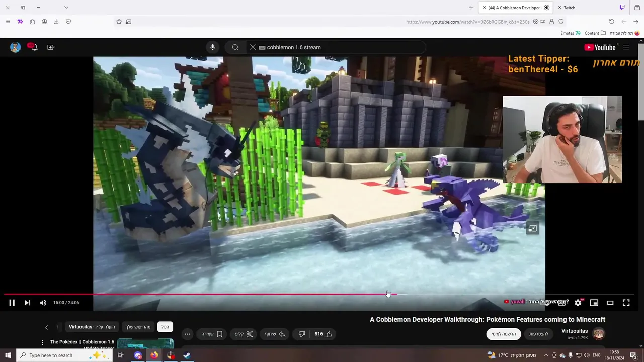The image size is (644, 362).
Task: Select the 'All' suggestions chip
Action: click(x=165, y=327)
